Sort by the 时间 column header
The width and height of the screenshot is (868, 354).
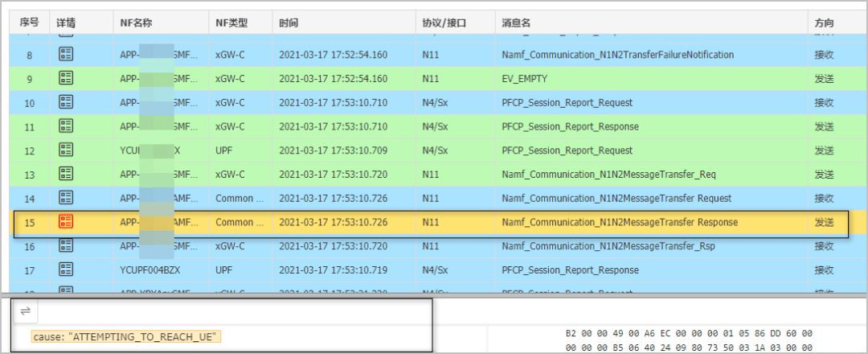pos(289,23)
